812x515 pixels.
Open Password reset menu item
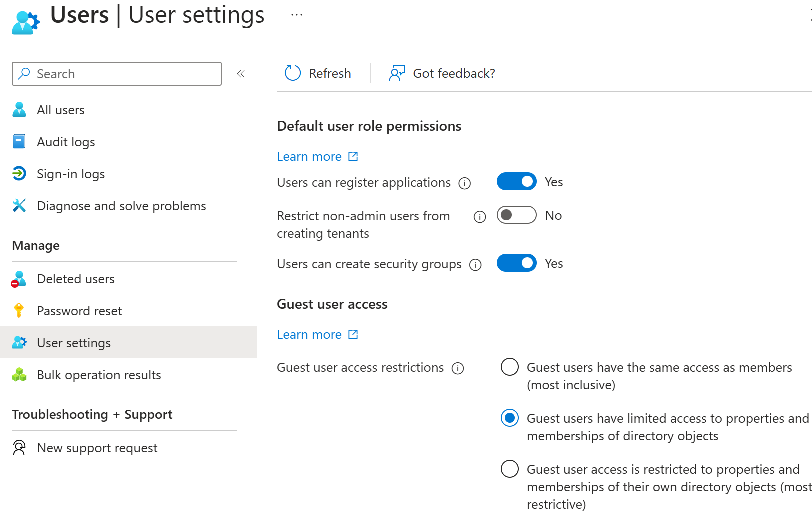tap(128, 311)
